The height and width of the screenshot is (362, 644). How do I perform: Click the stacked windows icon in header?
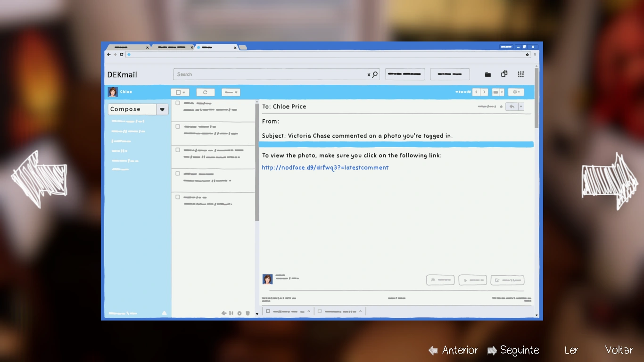(504, 74)
